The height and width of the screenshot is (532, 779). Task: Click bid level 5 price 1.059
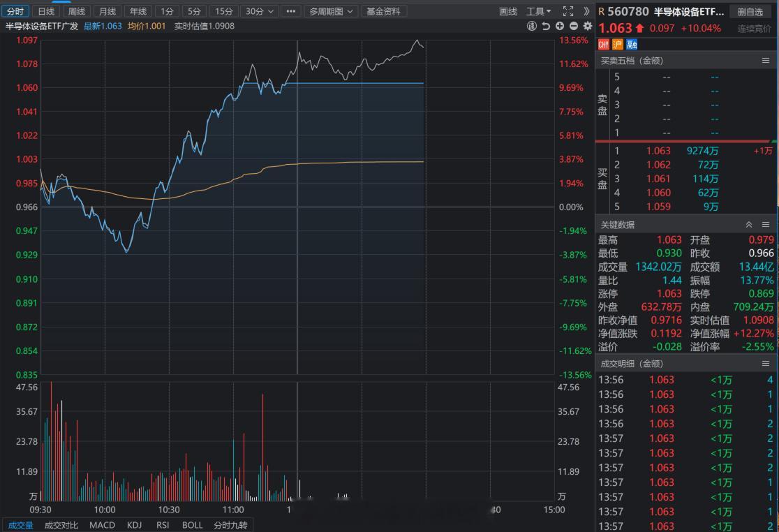658,206
